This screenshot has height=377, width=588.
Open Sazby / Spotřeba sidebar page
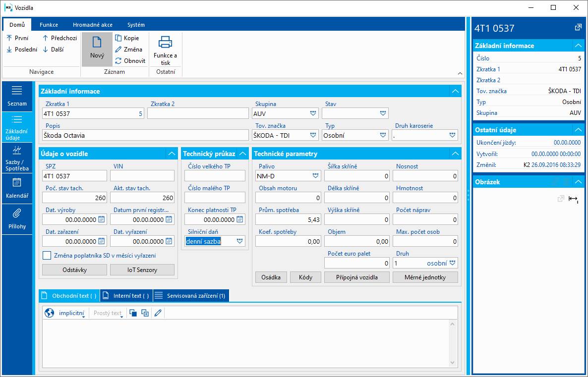click(x=17, y=158)
